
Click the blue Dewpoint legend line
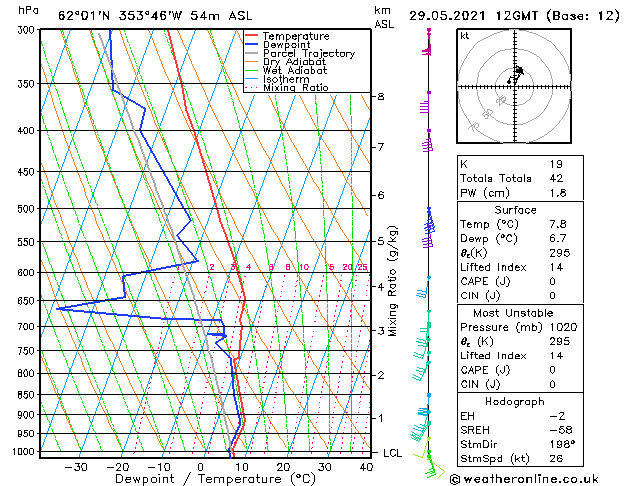(x=252, y=44)
